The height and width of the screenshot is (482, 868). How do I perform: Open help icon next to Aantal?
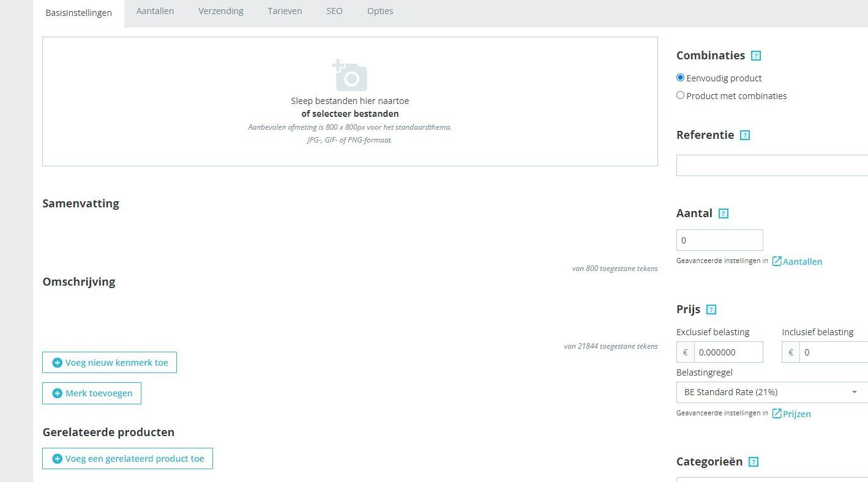[724, 213]
